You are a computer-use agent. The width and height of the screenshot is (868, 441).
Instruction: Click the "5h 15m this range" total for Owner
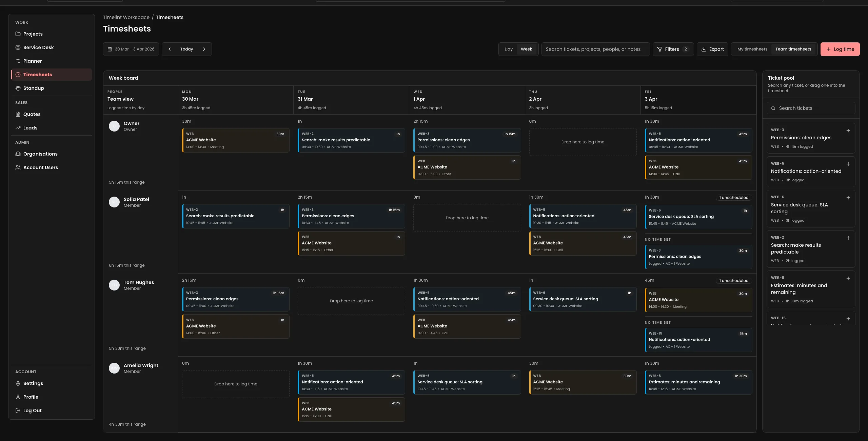point(127,182)
